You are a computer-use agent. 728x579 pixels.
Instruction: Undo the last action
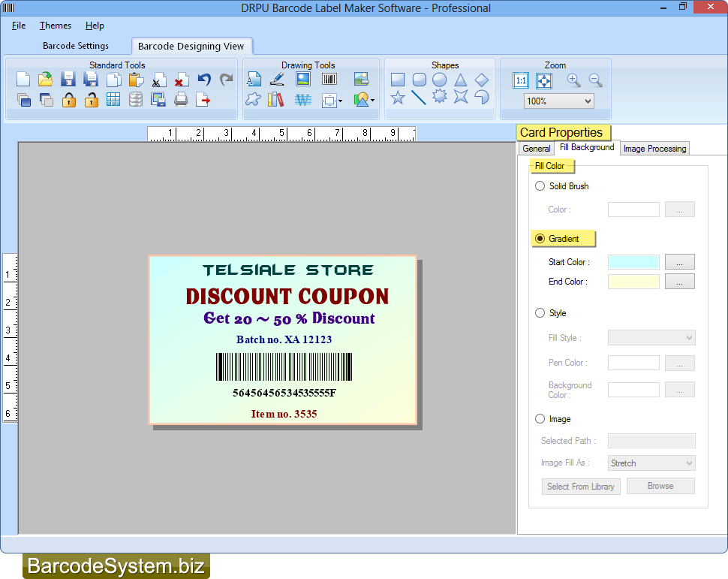pos(204,80)
